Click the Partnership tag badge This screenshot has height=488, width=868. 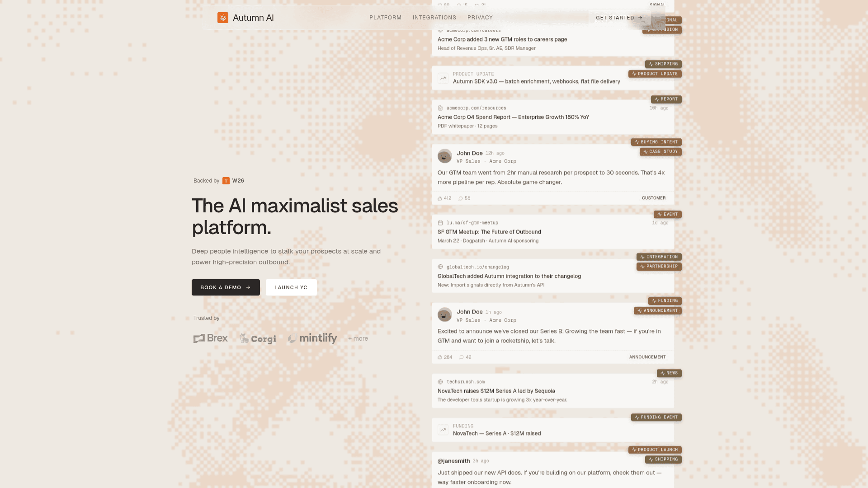click(659, 267)
